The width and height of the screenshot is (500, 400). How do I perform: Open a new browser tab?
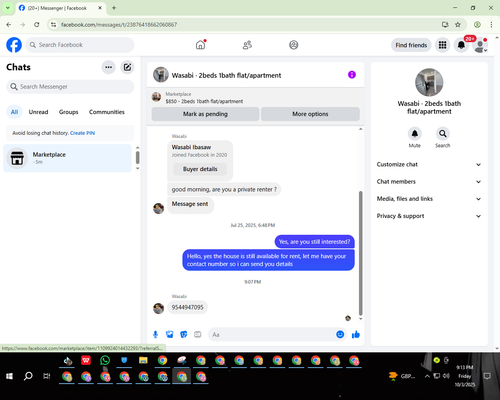(x=114, y=8)
